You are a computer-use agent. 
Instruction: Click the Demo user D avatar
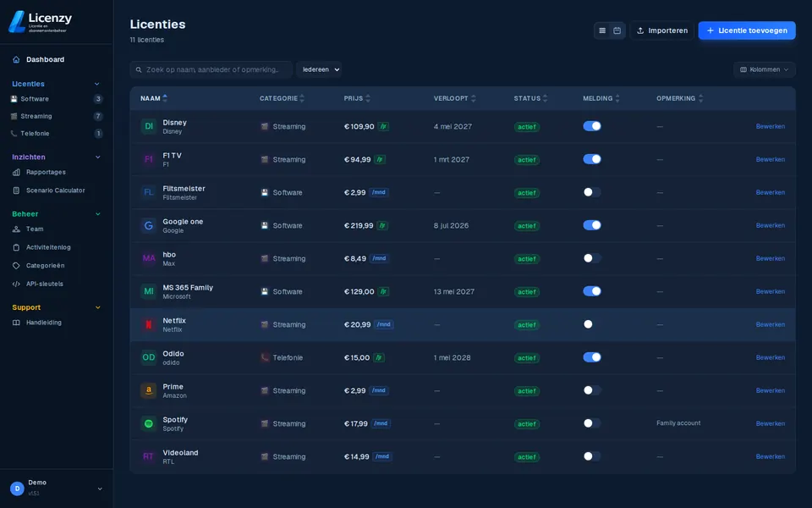(x=17, y=489)
